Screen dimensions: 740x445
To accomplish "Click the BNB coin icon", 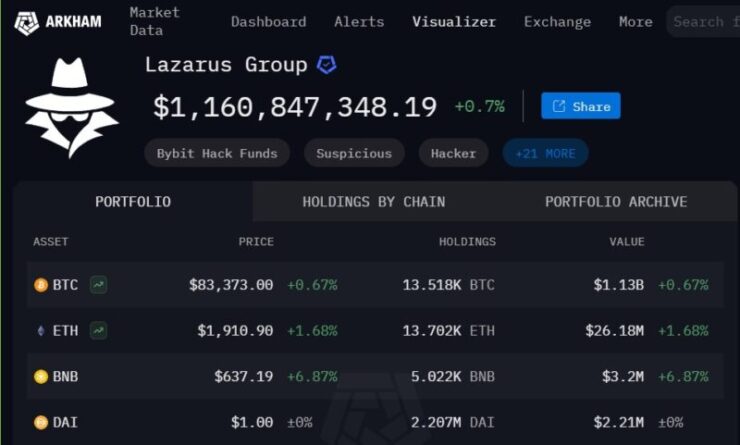I will click(41, 377).
